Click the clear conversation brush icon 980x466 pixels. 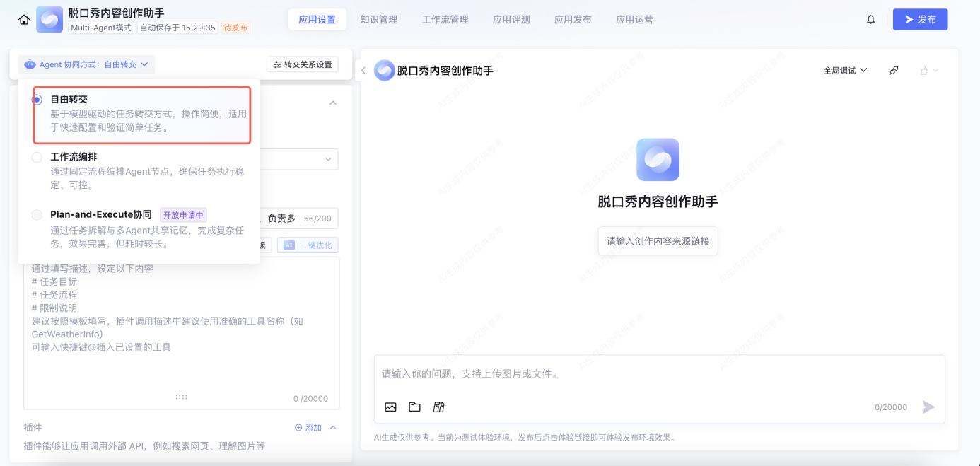pos(894,70)
